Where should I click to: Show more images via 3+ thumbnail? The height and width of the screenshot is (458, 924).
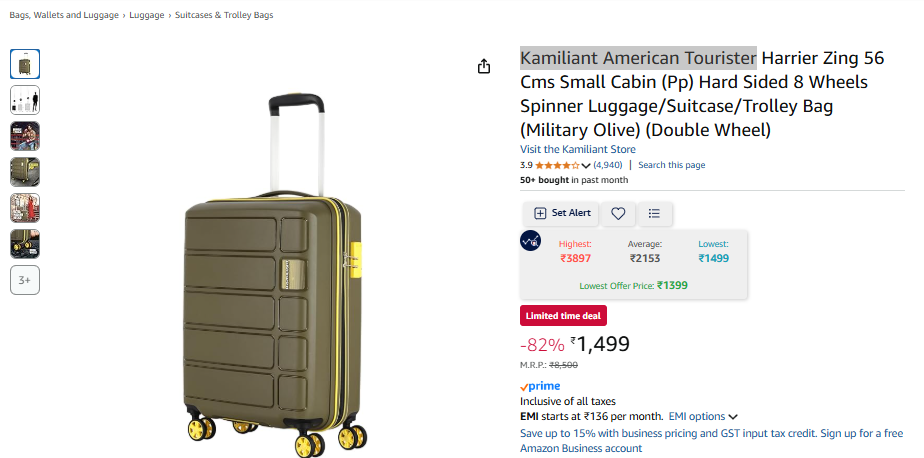coord(25,280)
